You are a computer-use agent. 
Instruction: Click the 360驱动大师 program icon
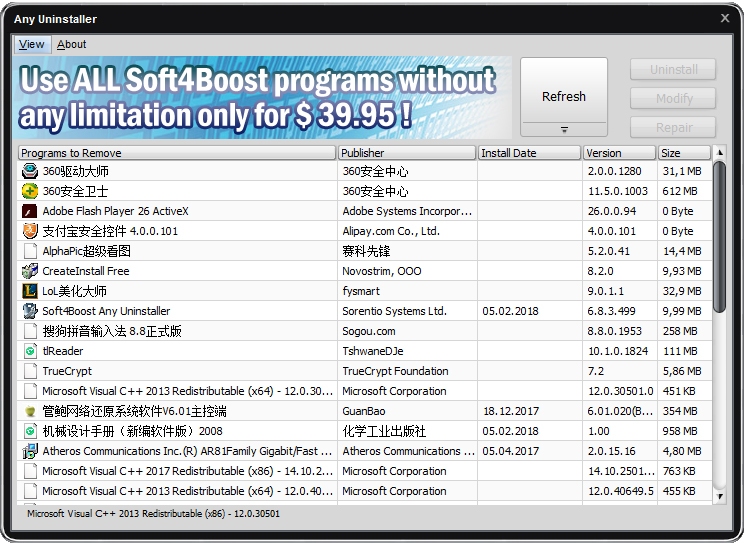pos(30,171)
